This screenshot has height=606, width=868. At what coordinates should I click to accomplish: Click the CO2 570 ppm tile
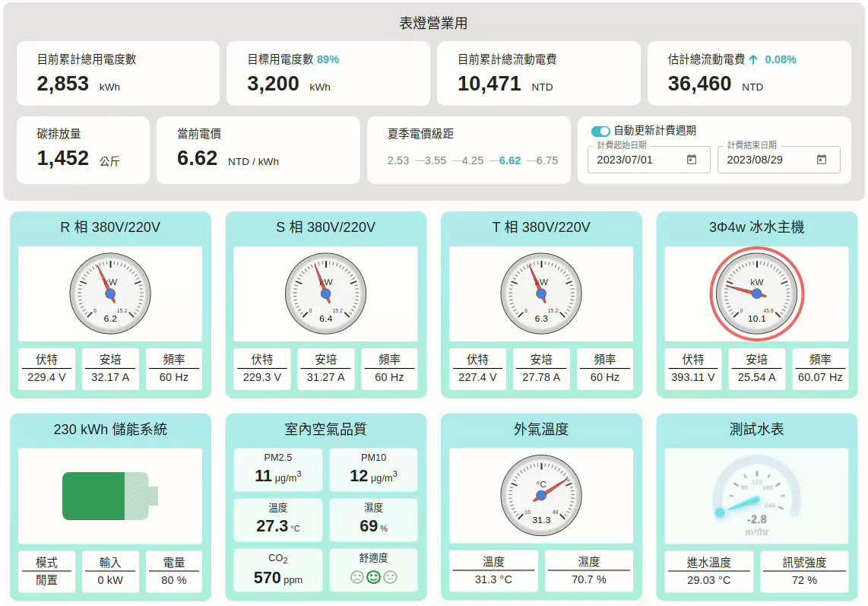278,570
